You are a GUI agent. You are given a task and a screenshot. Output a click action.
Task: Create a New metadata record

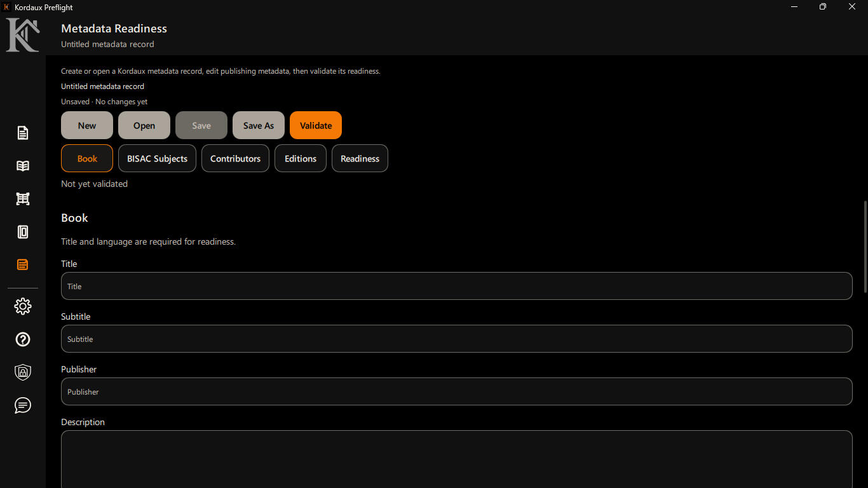87,125
